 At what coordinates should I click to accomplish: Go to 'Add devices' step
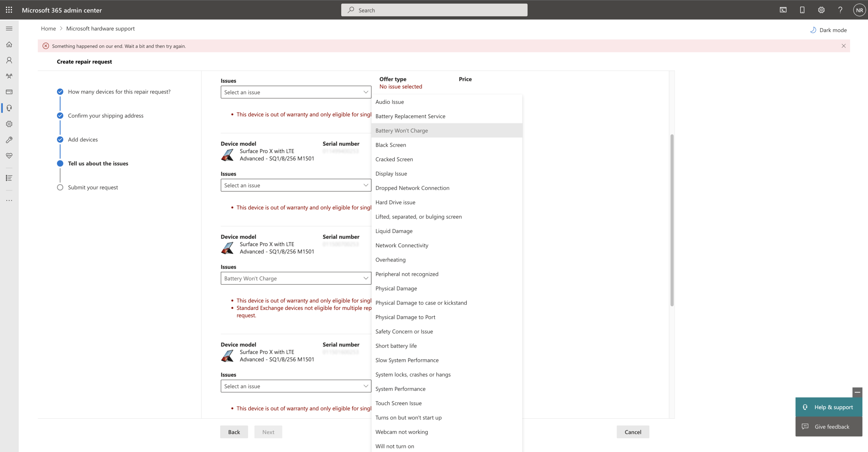click(x=78, y=140)
